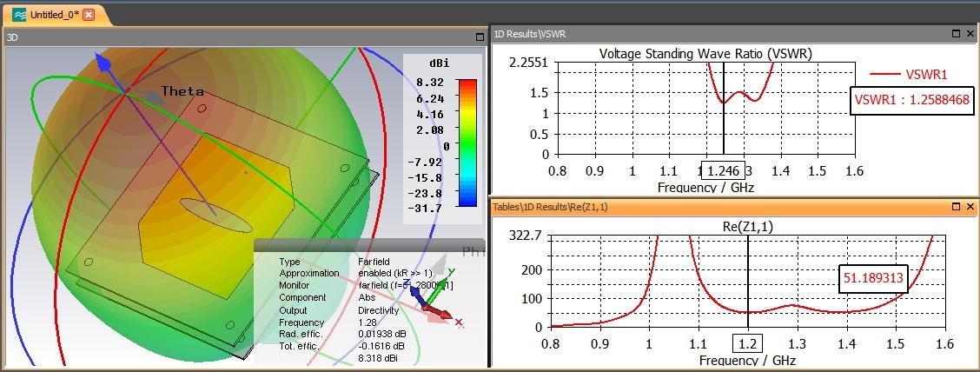The image size is (980, 372).
Task: Click the Re(Z1,1) vertical axis marker line
Action: (747, 281)
